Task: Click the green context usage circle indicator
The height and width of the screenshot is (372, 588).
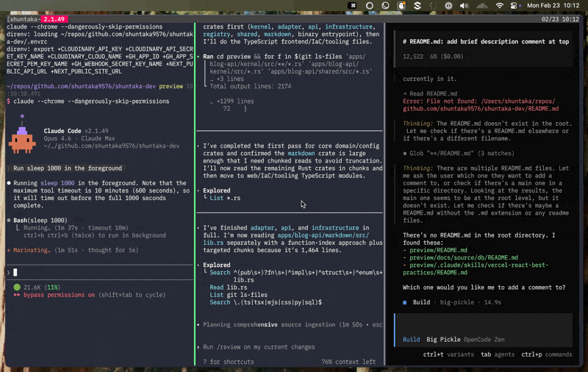Action: click(17, 287)
